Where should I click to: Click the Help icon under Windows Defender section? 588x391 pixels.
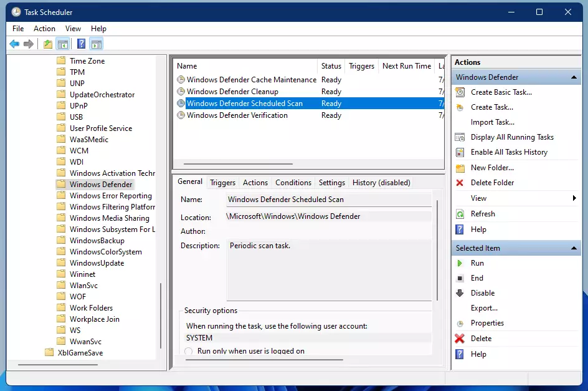click(460, 229)
